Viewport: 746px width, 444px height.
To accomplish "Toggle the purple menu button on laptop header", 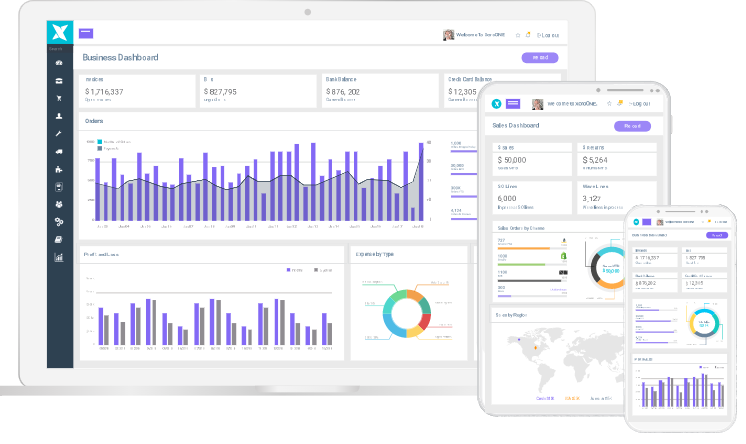I will click(86, 34).
